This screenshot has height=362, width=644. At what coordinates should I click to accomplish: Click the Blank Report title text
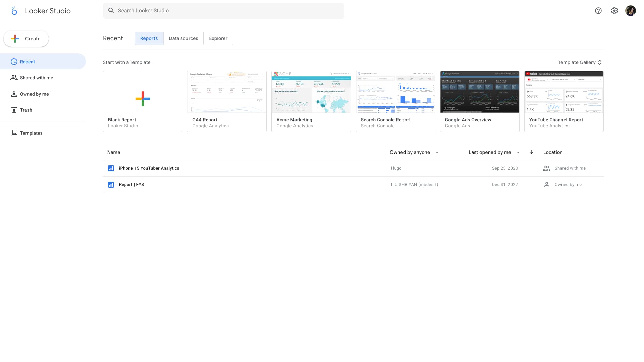click(122, 120)
